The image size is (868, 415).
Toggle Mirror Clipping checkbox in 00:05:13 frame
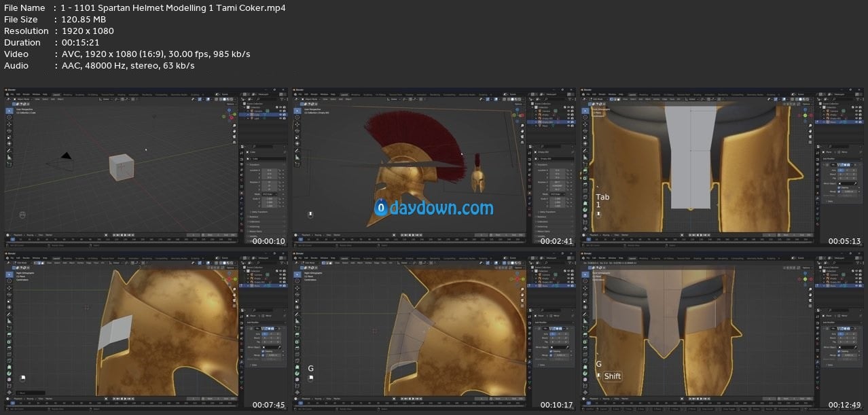(x=839, y=187)
